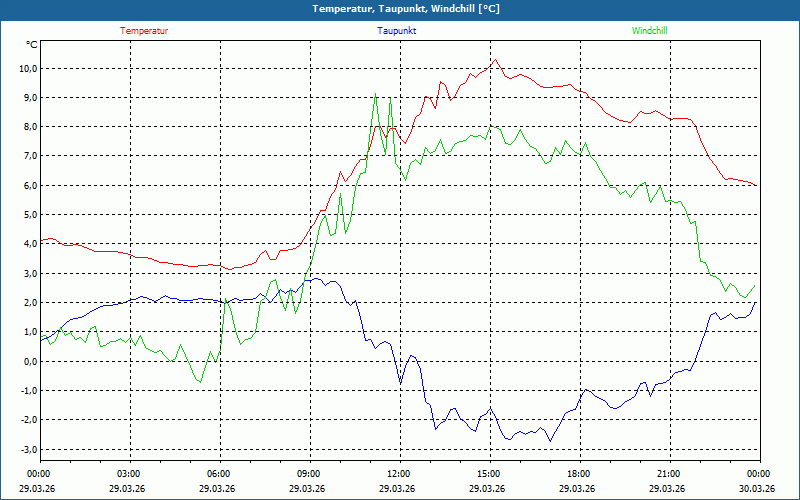Click the green windchill spike above 9,0

click(376, 94)
